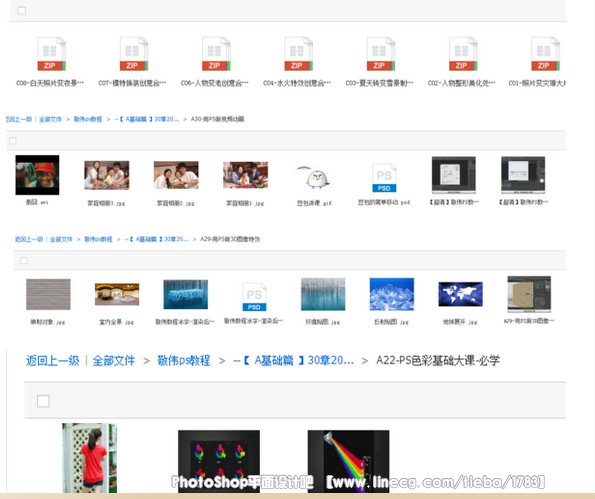595x499 pixels.
Task: Tick the select-all checkbox in the A22 folder
Action: click(43, 401)
